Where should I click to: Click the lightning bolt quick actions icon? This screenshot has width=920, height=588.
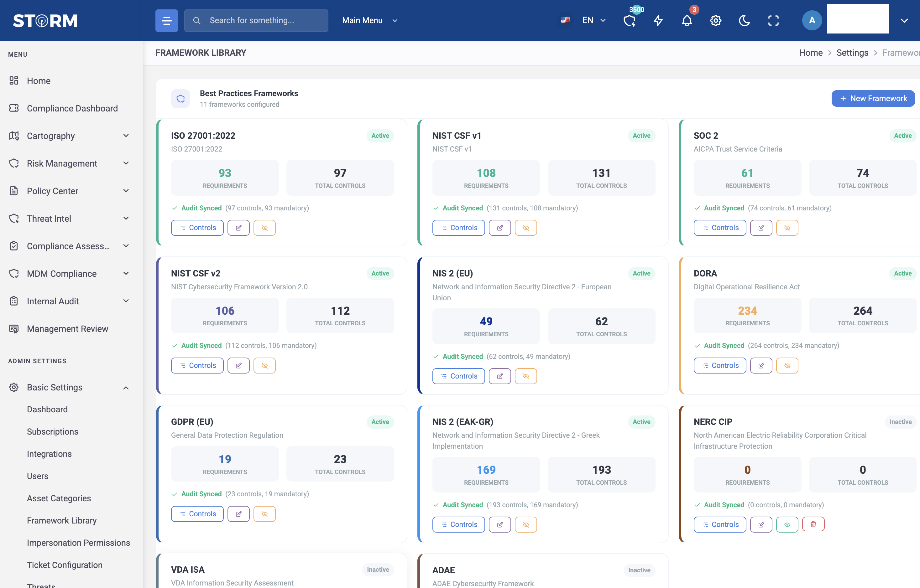point(658,21)
